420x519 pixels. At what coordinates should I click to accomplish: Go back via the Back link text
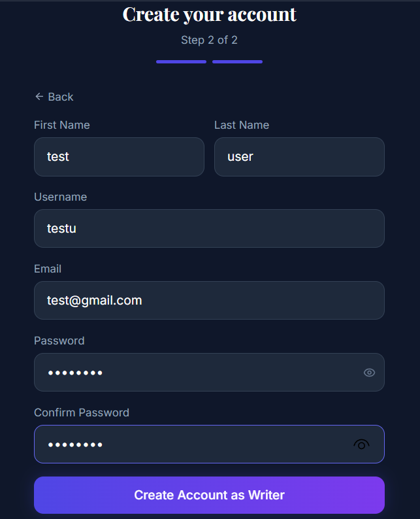pyautogui.click(x=61, y=97)
